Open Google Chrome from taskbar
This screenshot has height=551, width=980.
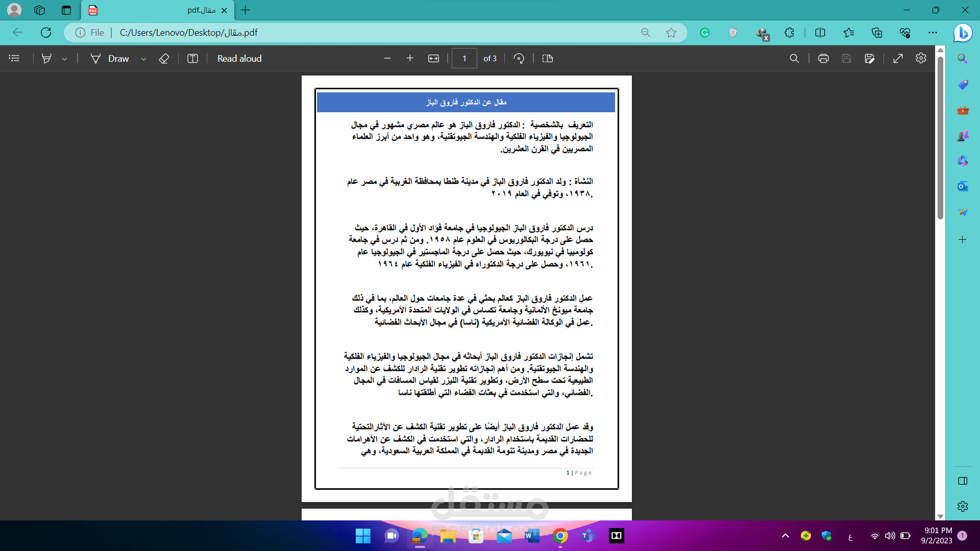(560, 536)
